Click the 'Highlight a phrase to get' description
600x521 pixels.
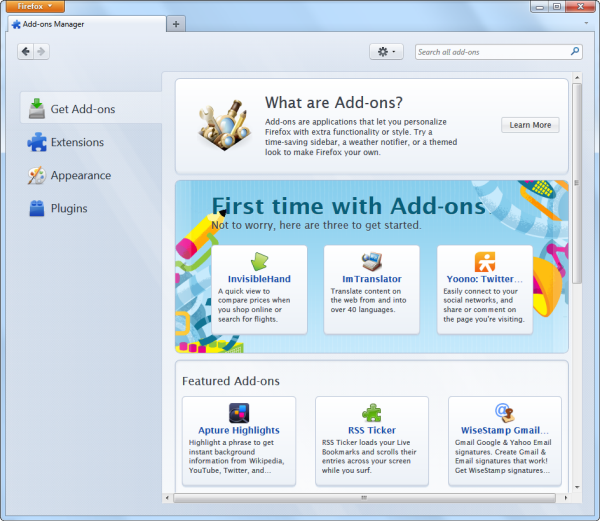[x=236, y=456]
